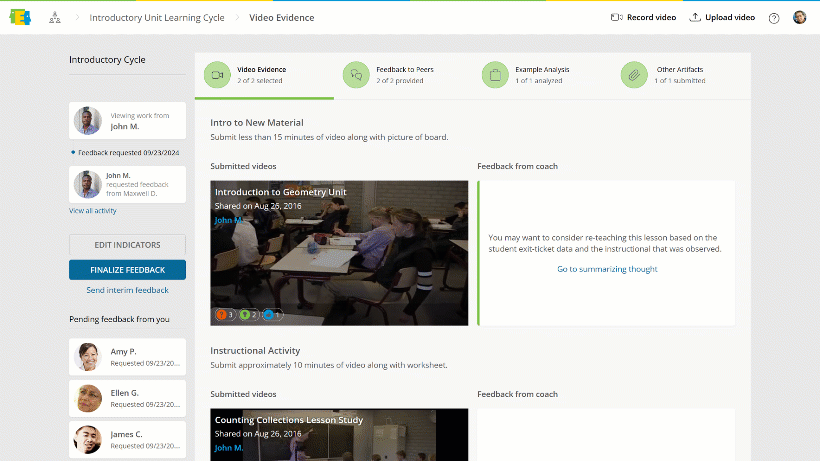Click the orange question comments badge
820x461 pixels.
(225, 315)
